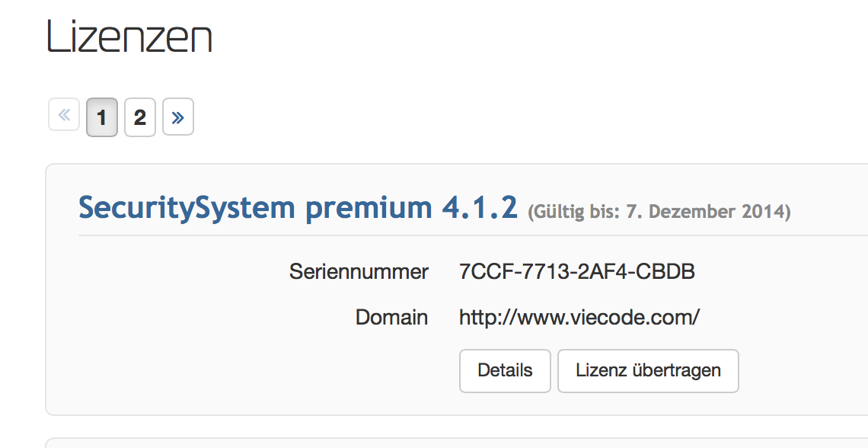Click the disabled previous-page double-chevron
The image size is (868, 448).
pyautogui.click(x=64, y=116)
